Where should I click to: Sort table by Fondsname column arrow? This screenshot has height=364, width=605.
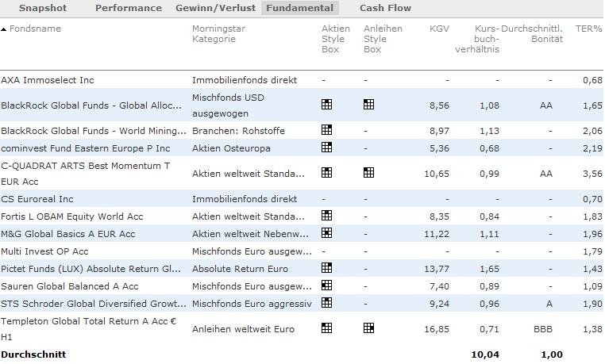3,29
